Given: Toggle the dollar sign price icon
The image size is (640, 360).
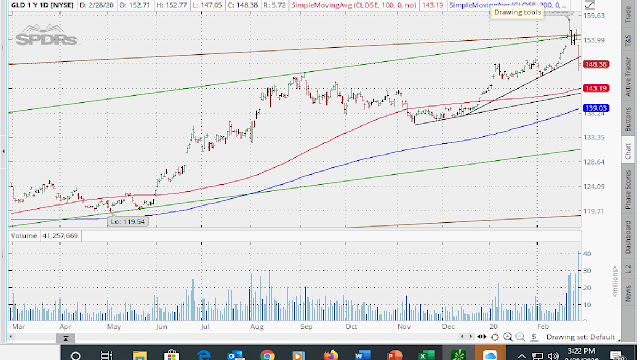Looking at the screenshot, I should pyautogui.click(x=533, y=337).
